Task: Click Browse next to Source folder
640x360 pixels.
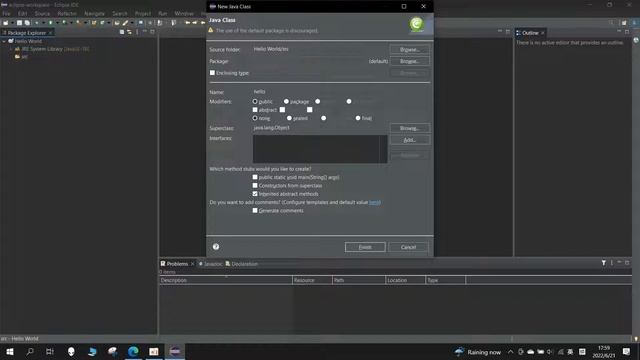Action: click(x=409, y=49)
